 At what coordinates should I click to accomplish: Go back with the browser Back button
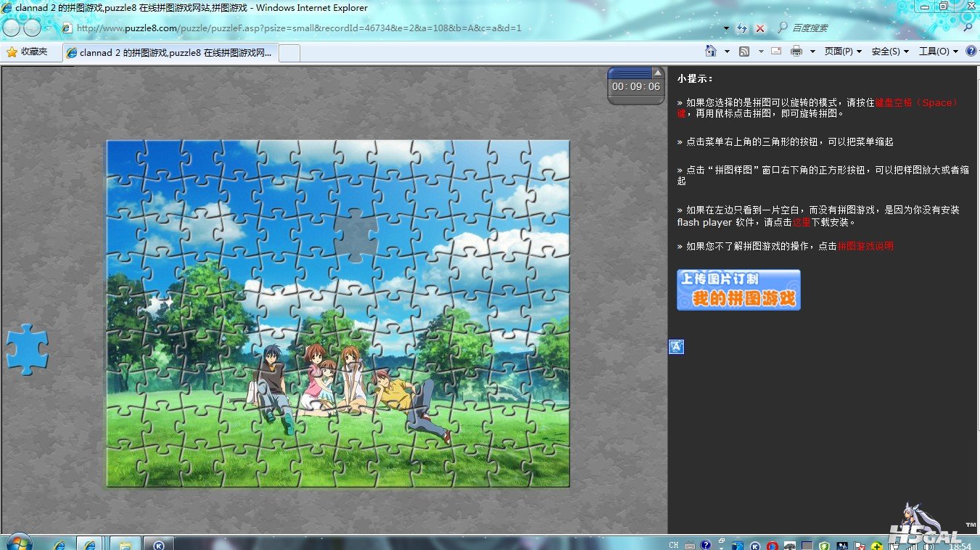pyautogui.click(x=12, y=28)
